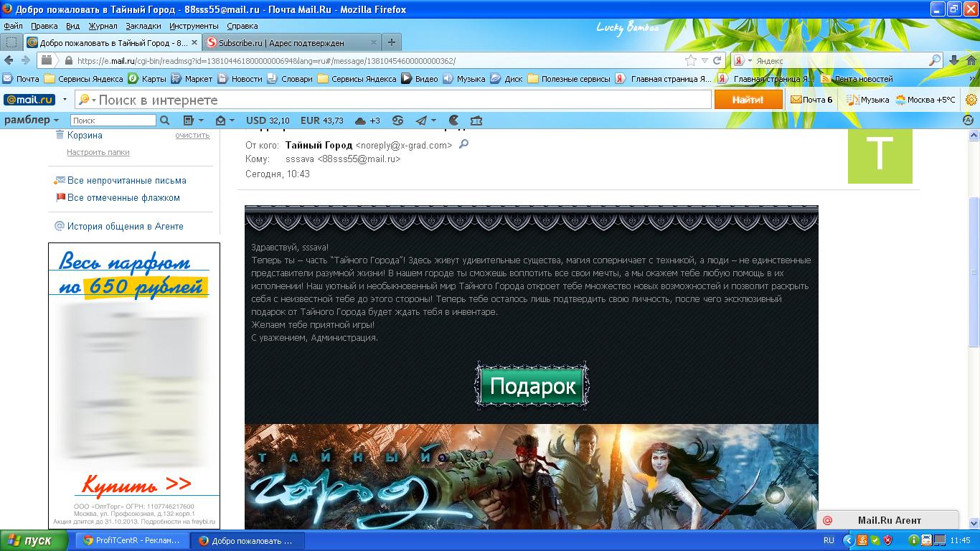Expand the dropdown next to @mail.ru logo

point(65,100)
